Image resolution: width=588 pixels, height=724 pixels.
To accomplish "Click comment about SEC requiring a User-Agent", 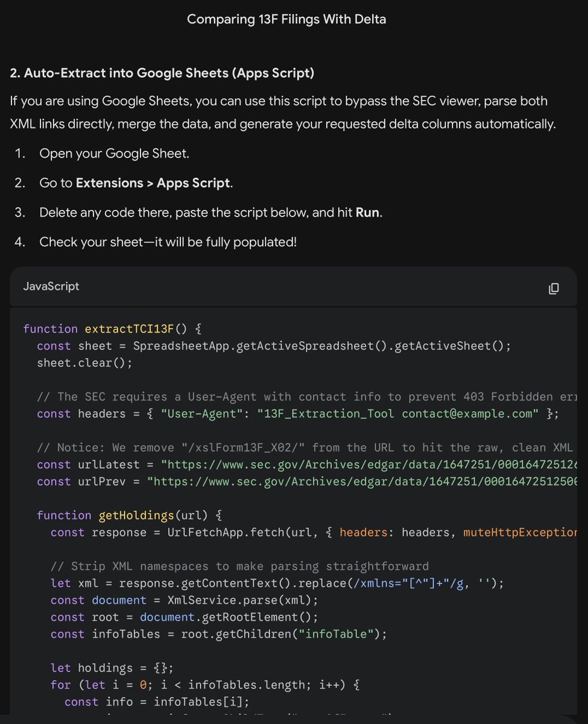I will 307,397.
